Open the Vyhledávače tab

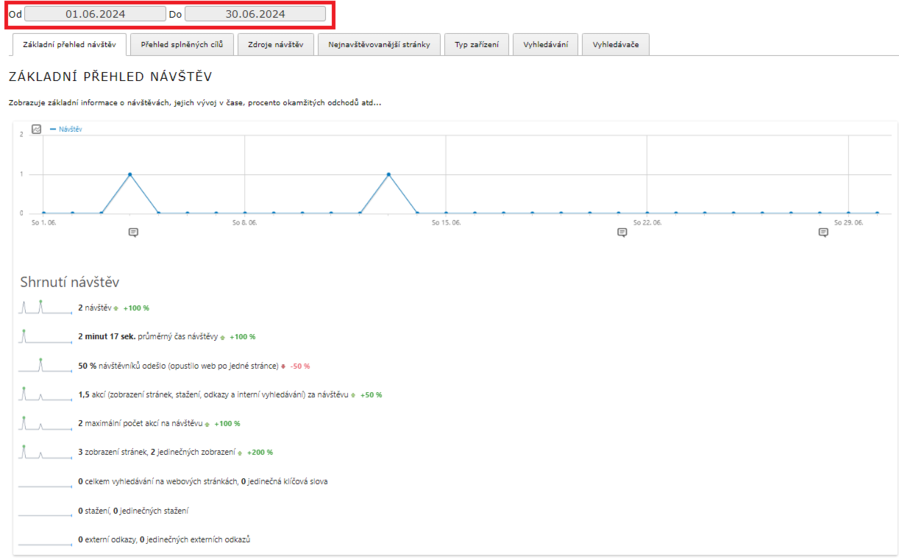tap(615, 45)
